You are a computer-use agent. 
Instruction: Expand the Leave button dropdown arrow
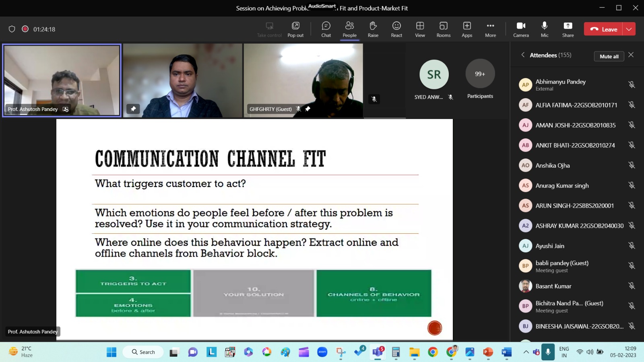coord(629,29)
